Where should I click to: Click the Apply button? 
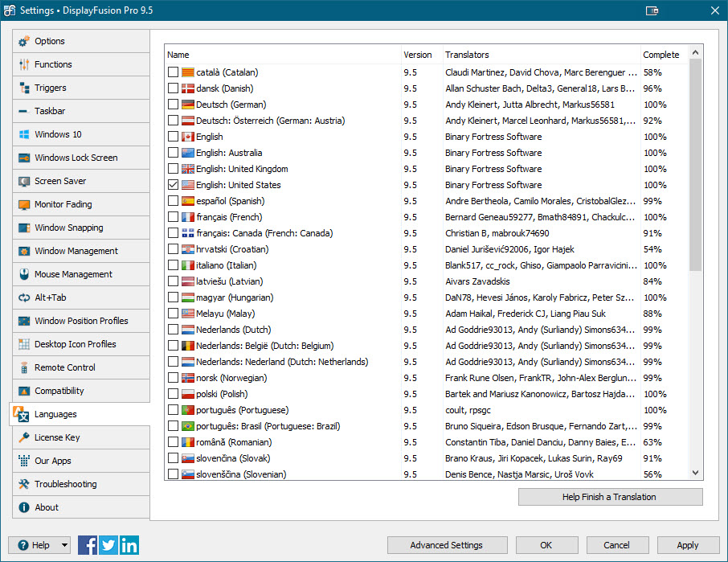(x=688, y=545)
